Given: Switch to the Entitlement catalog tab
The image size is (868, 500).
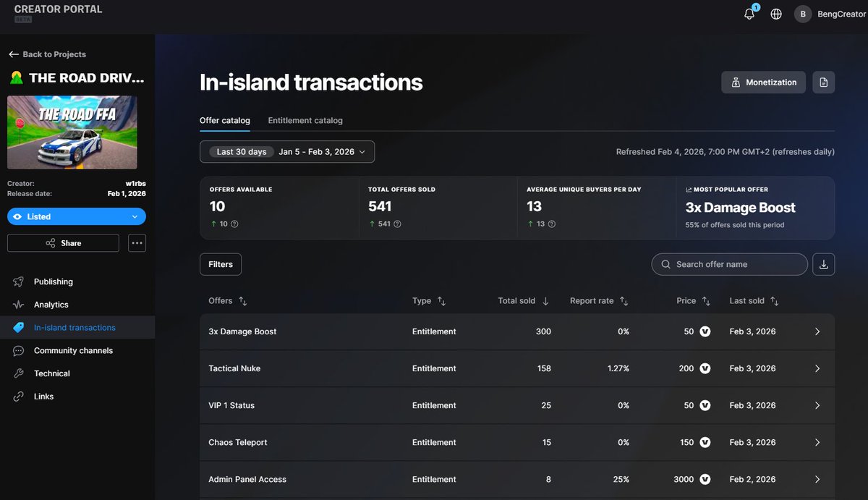Looking at the screenshot, I should [x=305, y=120].
